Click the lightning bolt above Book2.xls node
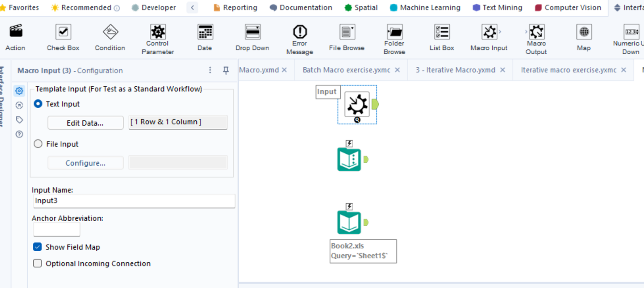This screenshot has width=644, height=288. click(349, 207)
